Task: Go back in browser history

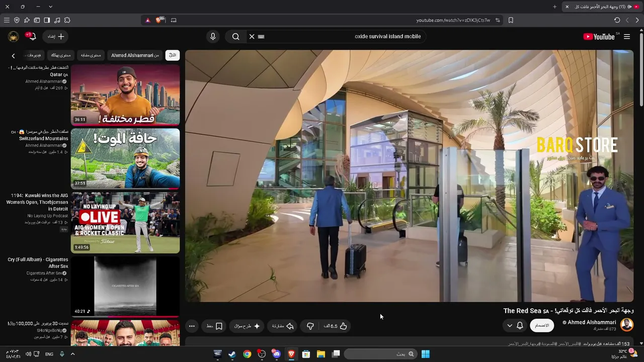Action: 637,20
